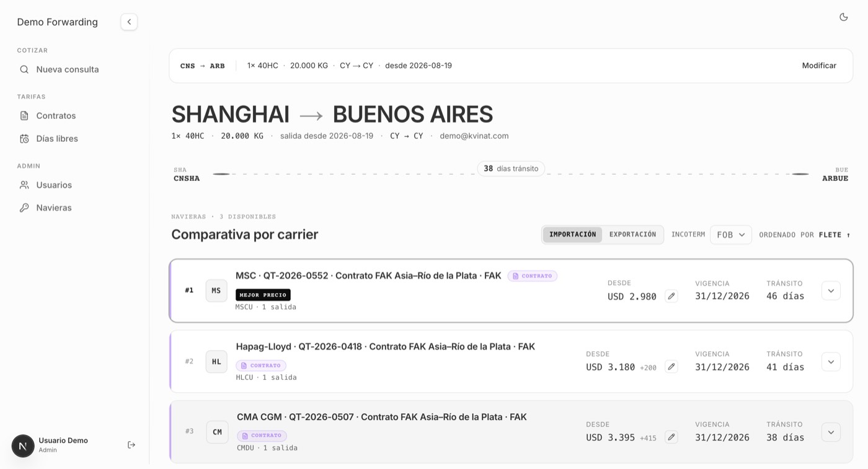The width and height of the screenshot is (868, 469).
Task: Edit the Hapag-Lloyd price USD 3.180
Action: 671,367
